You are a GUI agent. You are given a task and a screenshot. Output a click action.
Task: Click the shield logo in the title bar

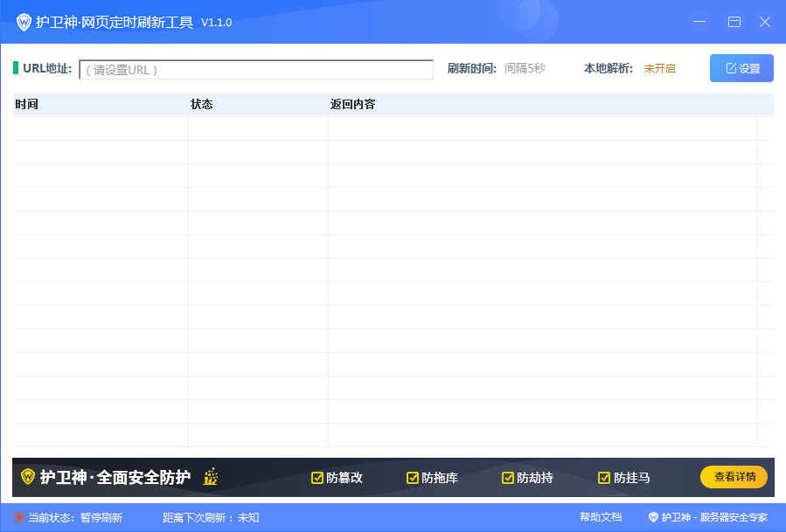tap(24, 22)
